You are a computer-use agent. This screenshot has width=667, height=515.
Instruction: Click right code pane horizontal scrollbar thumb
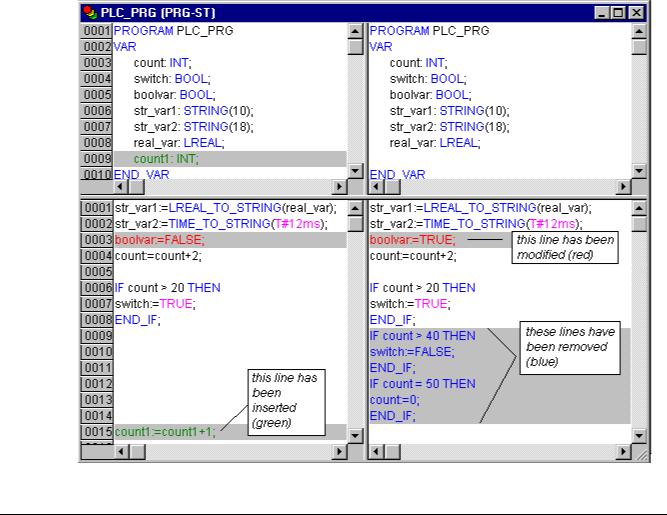tap(392, 451)
